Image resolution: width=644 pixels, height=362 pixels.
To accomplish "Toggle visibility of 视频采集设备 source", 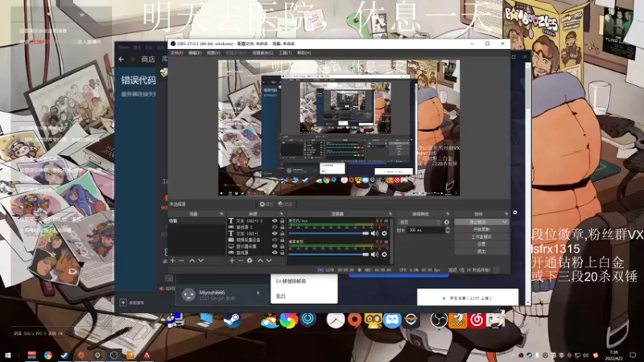I will [275, 240].
